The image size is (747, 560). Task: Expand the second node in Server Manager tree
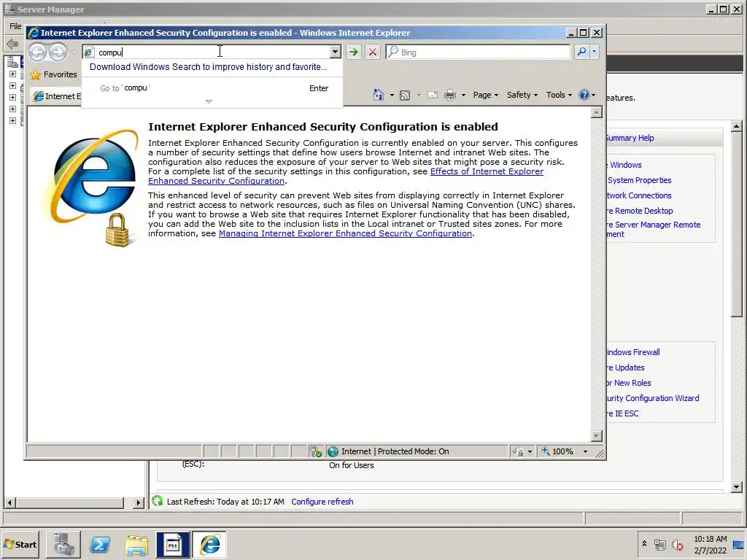[13, 86]
